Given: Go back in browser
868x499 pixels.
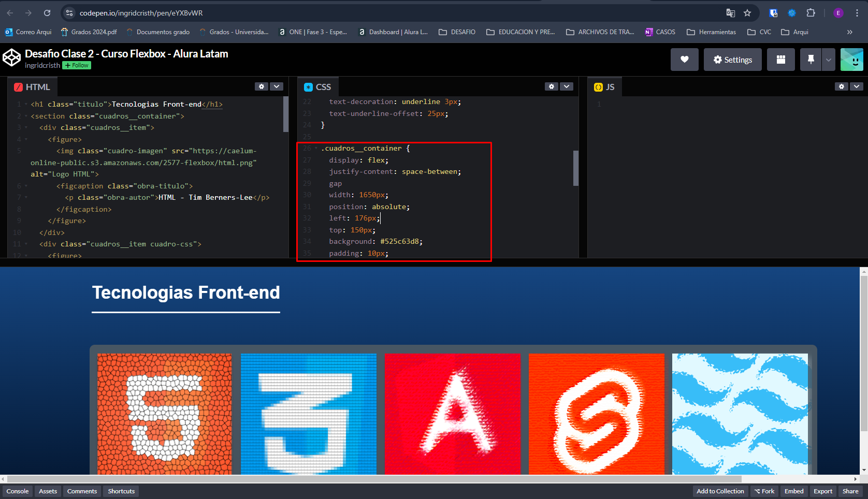Looking at the screenshot, I should click(10, 13).
